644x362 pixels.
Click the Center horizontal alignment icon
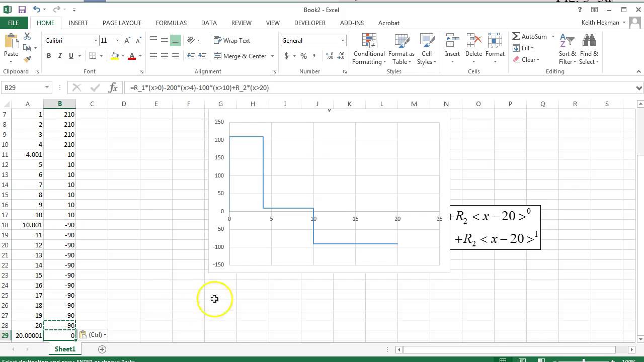[x=165, y=56]
